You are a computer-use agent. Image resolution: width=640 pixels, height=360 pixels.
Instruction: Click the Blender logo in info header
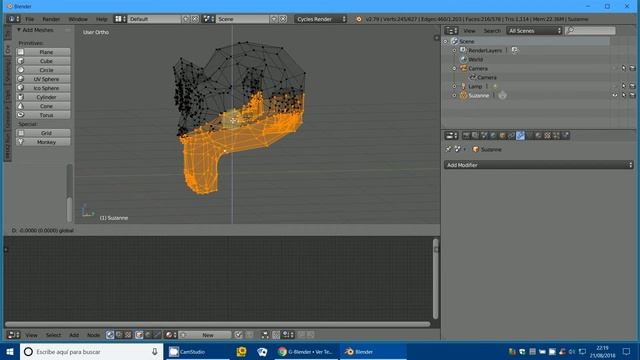point(358,19)
